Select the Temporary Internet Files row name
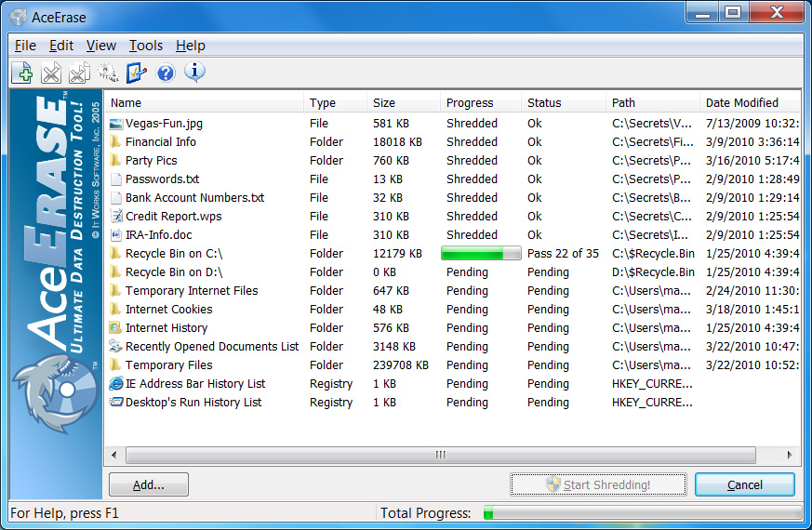This screenshot has width=812, height=530. click(x=192, y=291)
